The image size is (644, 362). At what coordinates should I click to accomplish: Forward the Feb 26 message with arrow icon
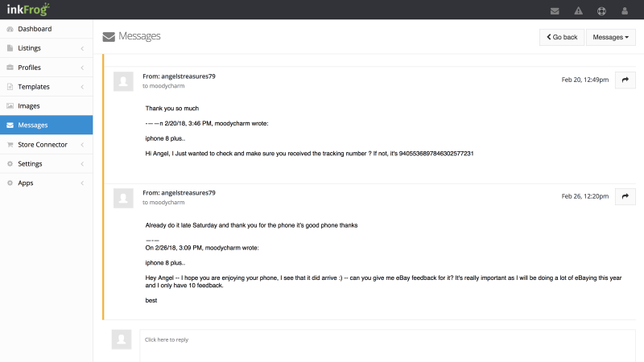click(x=625, y=196)
